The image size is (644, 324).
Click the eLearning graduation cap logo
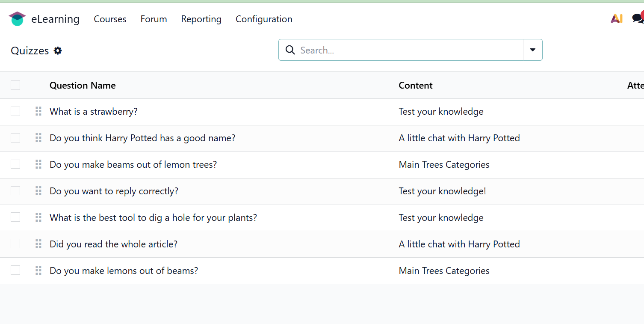(17, 19)
